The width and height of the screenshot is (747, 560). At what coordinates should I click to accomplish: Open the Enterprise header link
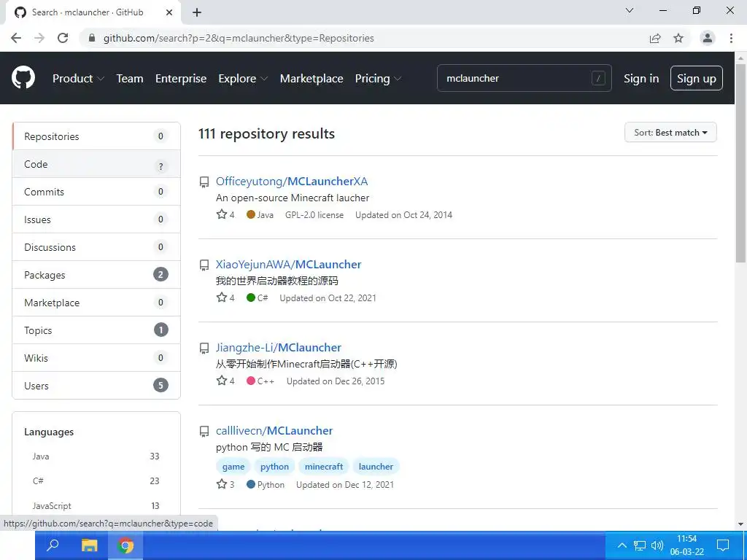click(x=181, y=79)
